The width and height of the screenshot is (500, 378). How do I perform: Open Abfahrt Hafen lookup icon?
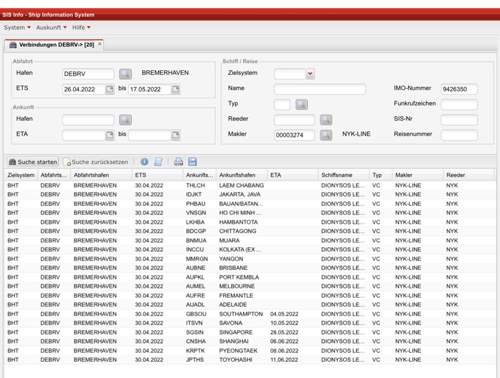pyautogui.click(x=126, y=74)
